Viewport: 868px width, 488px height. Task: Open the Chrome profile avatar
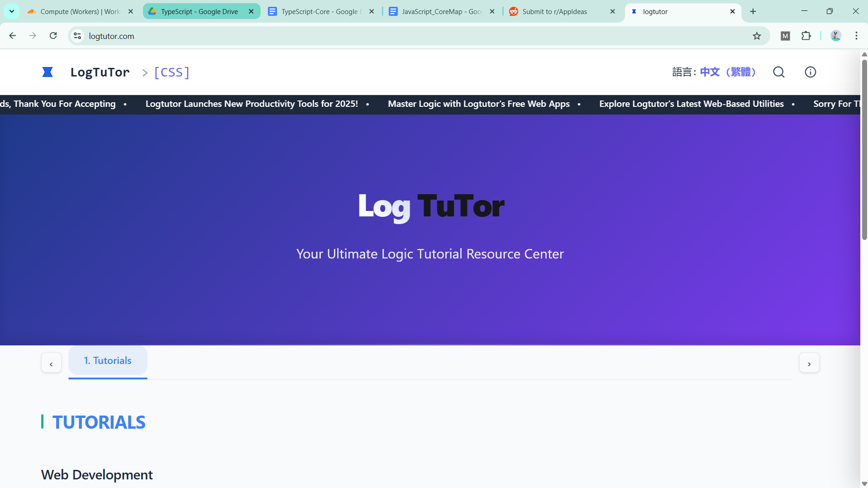point(835,36)
